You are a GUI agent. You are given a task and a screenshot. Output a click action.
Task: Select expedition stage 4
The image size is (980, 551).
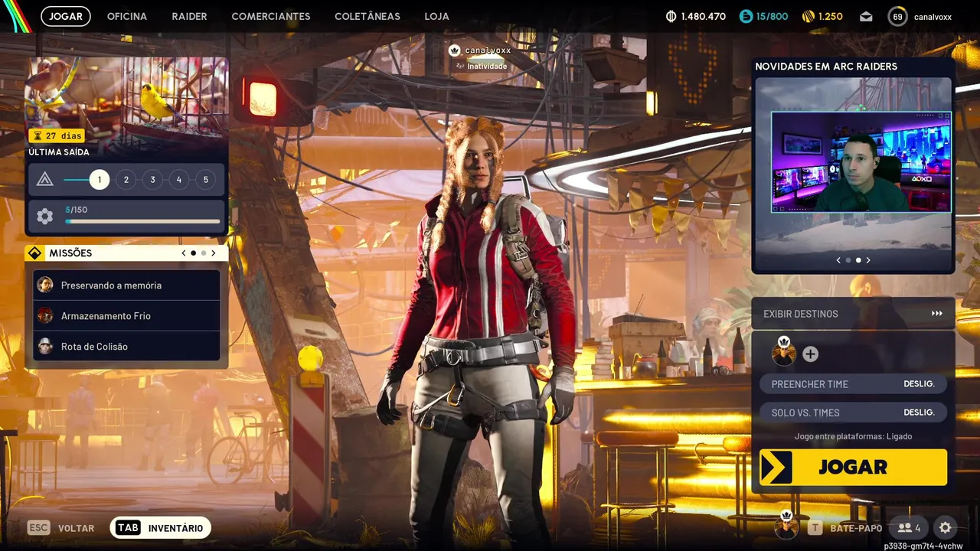click(179, 180)
